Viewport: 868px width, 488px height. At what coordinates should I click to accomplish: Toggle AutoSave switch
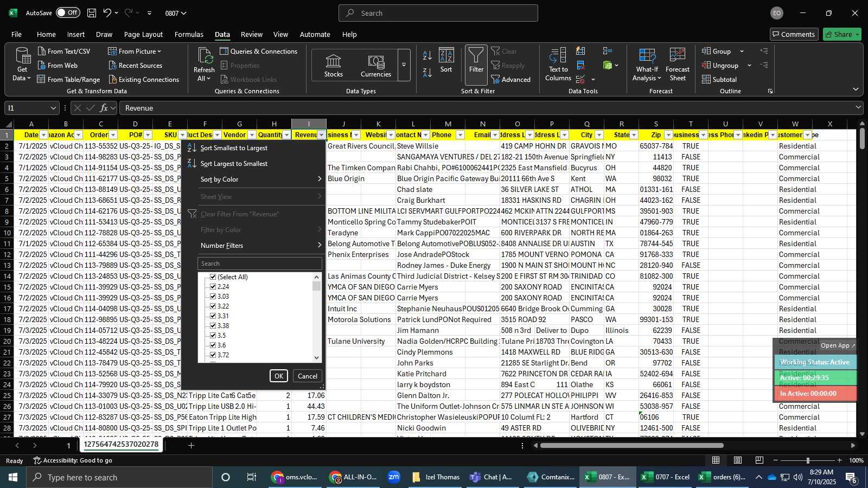tap(68, 12)
